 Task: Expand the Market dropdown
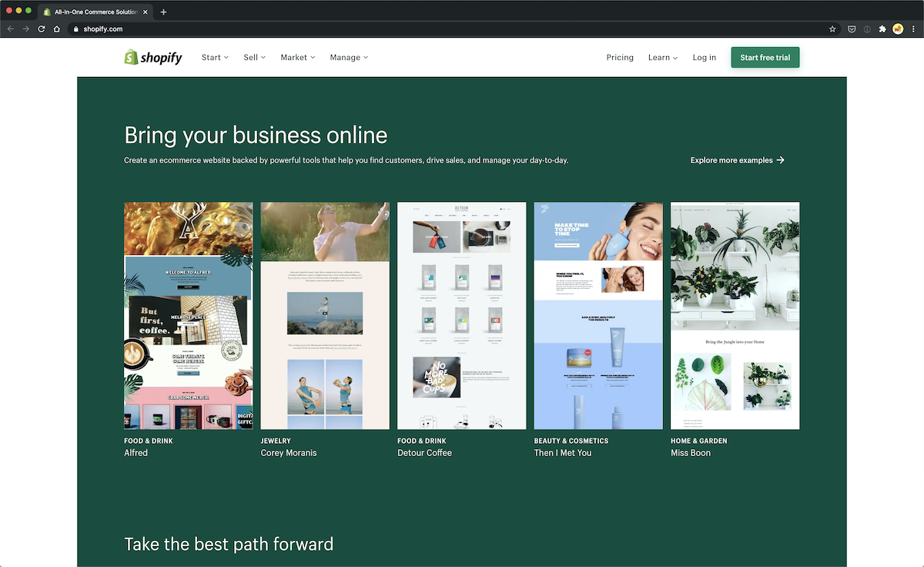[x=298, y=57]
